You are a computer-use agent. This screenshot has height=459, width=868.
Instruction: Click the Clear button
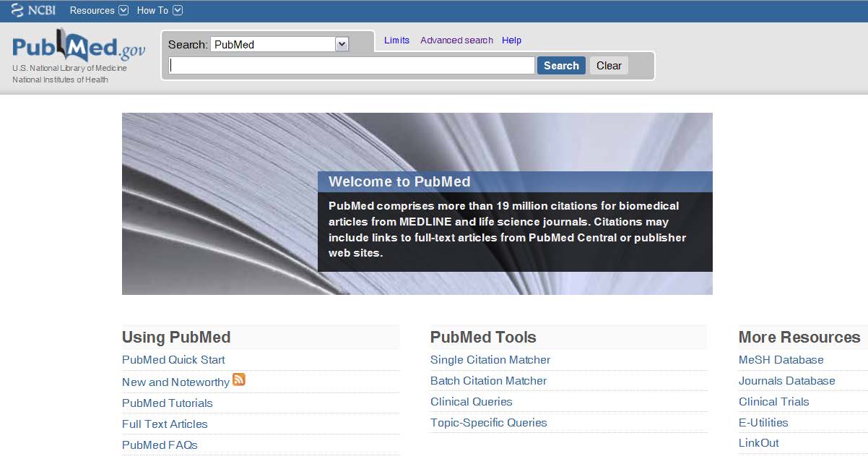tap(609, 65)
